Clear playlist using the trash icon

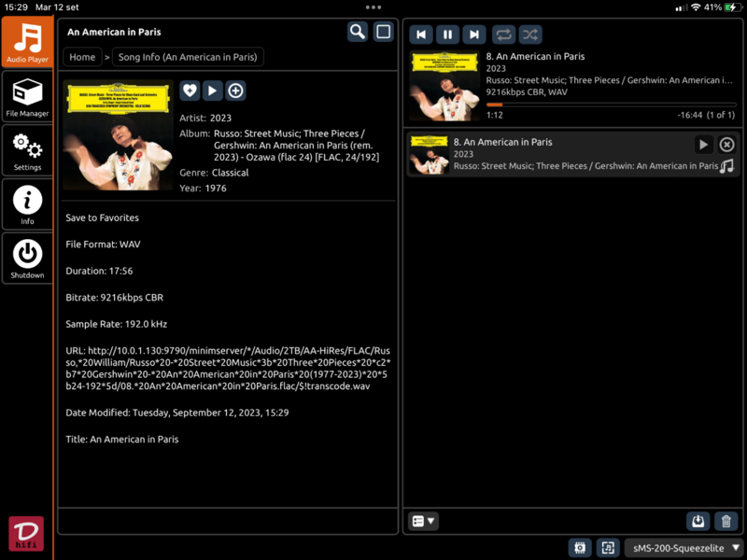pyautogui.click(x=726, y=521)
